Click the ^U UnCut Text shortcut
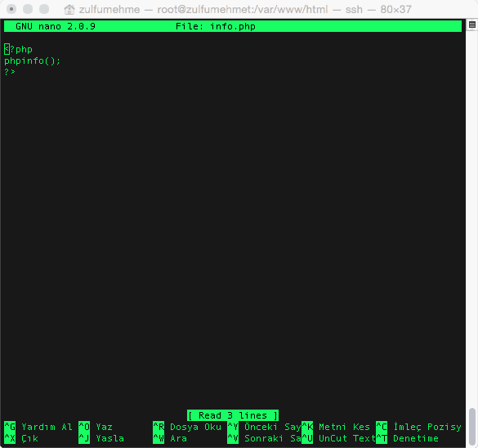This screenshot has width=478, height=448. 338,438
